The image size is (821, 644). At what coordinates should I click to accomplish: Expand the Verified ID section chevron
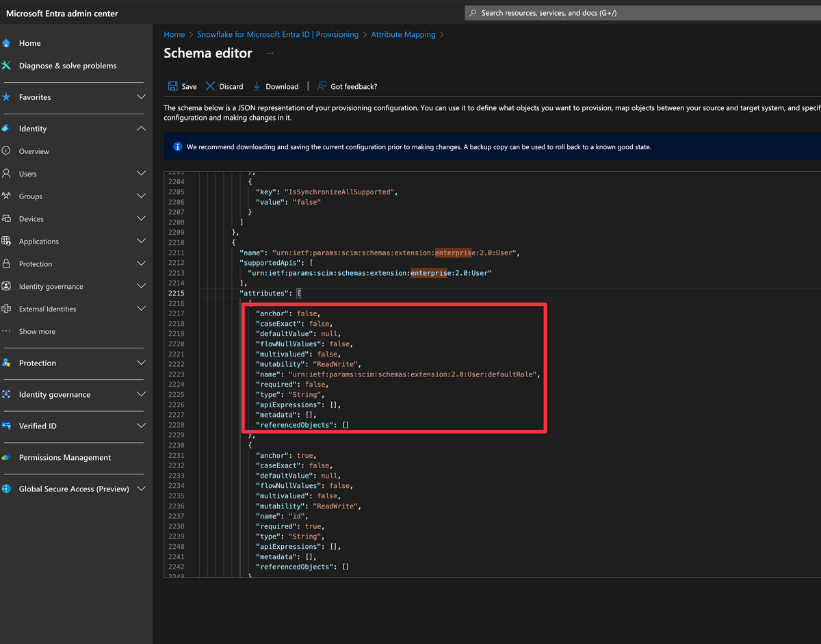pos(141,426)
